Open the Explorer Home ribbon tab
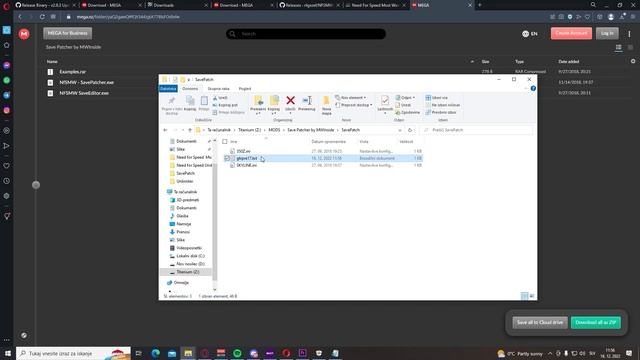The width and height of the screenshot is (640, 360). (190, 89)
